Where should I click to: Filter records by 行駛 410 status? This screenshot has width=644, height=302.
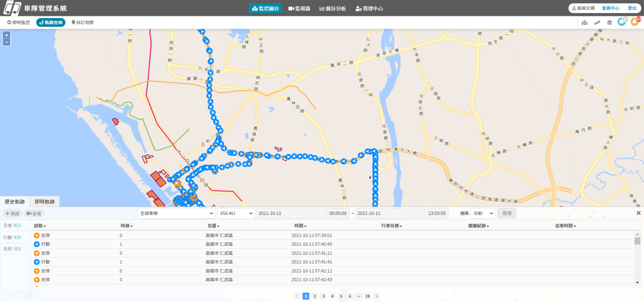tap(12, 237)
